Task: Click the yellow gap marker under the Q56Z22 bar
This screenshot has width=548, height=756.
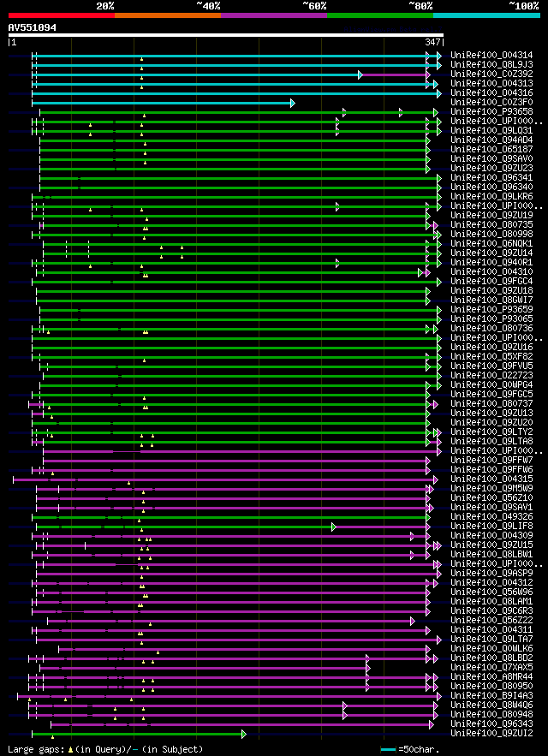Action: click(x=150, y=624)
